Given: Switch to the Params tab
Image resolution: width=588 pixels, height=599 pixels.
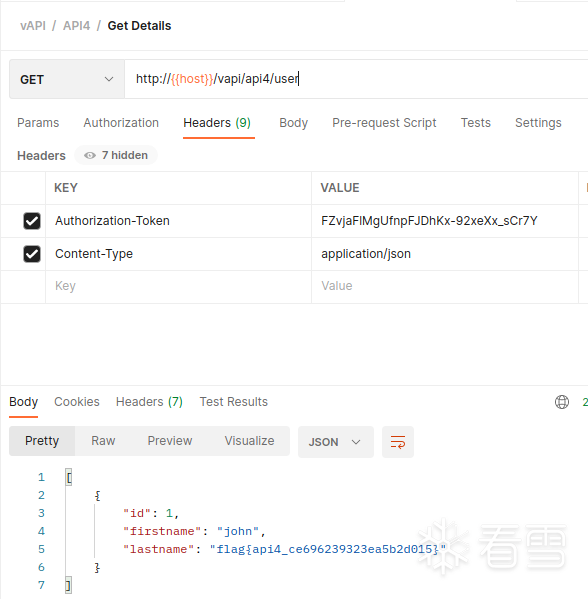Looking at the screenshot, I should click(x=38, y=123).
